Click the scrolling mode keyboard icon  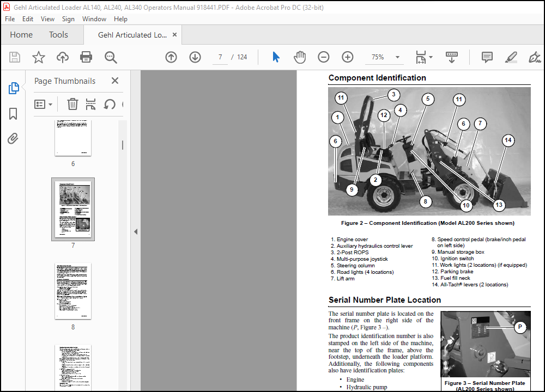(x=451, y=57)
